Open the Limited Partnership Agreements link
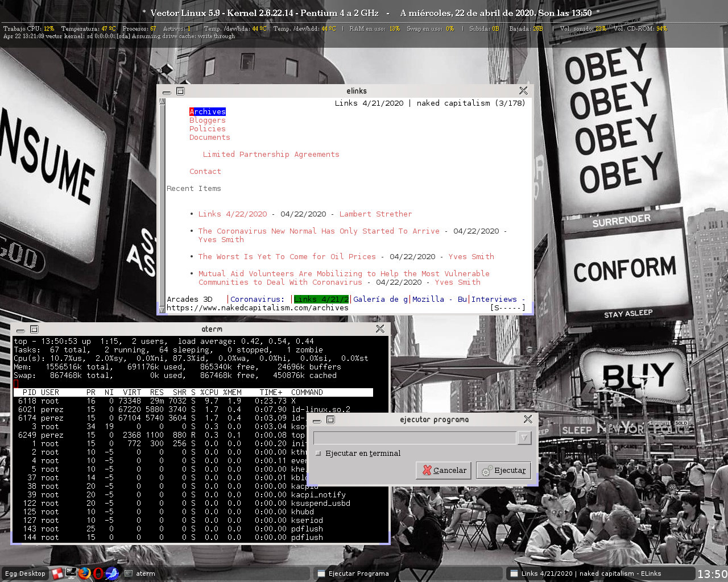 [271, 155]
